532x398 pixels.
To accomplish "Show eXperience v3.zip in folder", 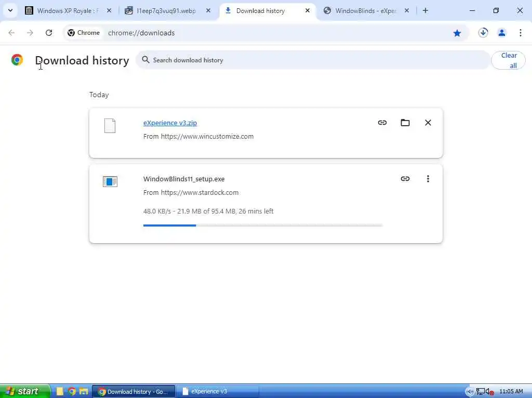I will coord(405,123).
